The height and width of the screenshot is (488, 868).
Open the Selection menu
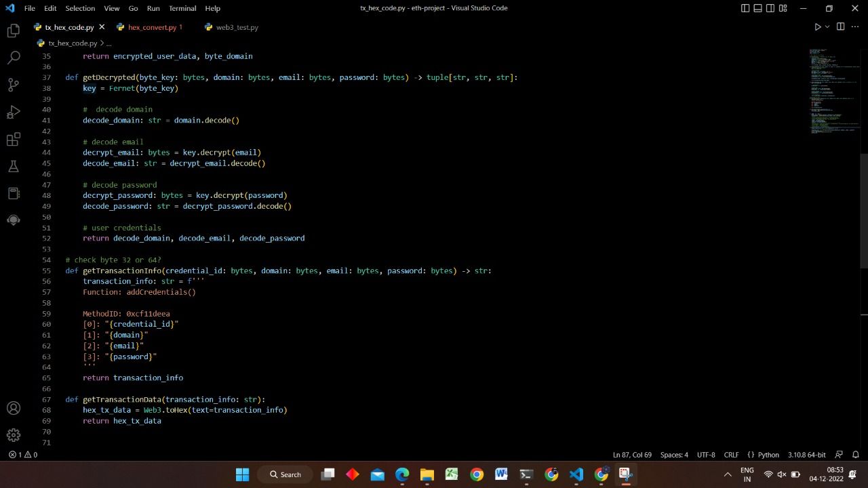[x=80, y=8]
